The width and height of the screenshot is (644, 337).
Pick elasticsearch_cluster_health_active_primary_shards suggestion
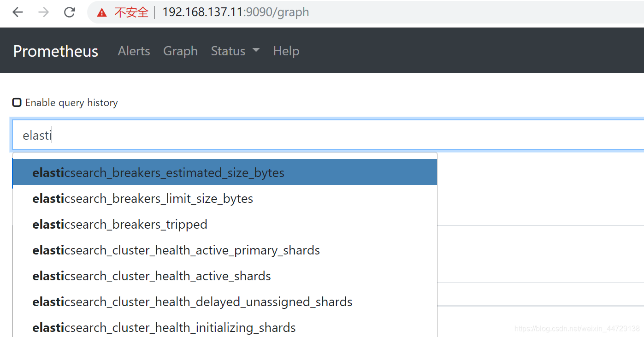(x=225, y=250)
